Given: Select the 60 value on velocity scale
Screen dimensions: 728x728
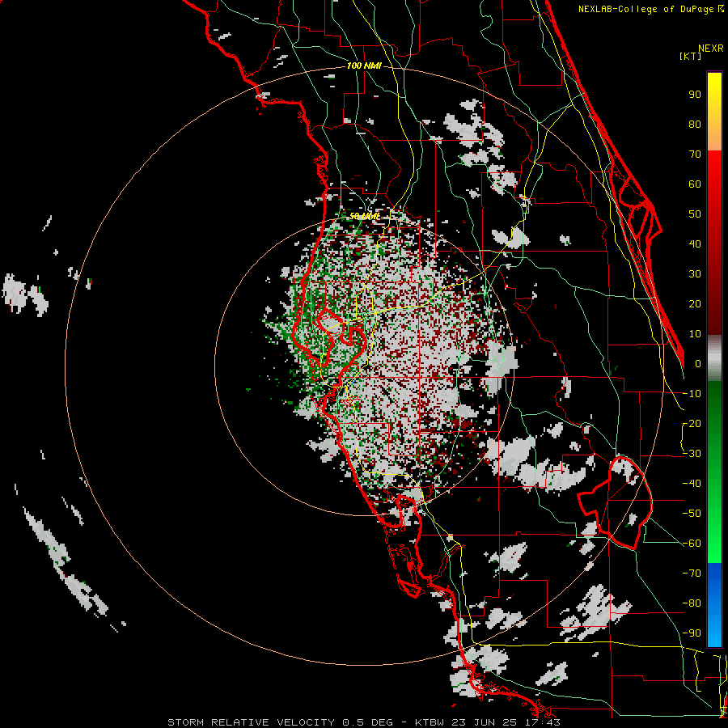Looking at the screenshot, I should pos(695,184).
